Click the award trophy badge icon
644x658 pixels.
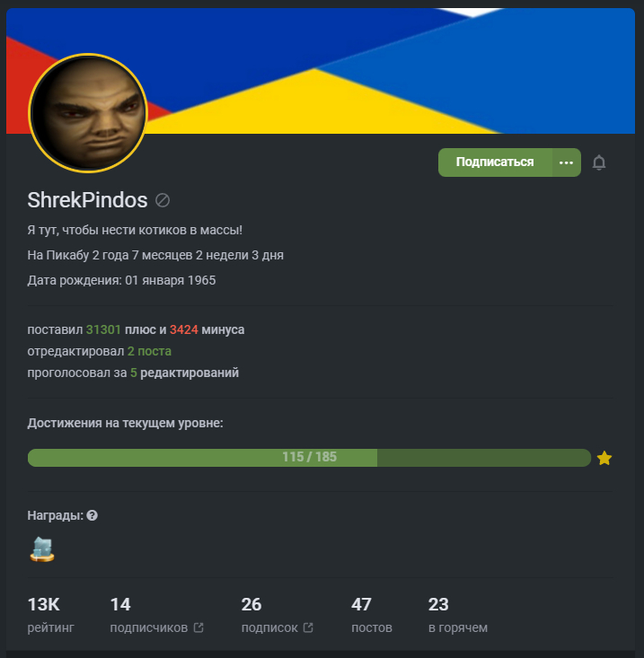coord(42,549)
